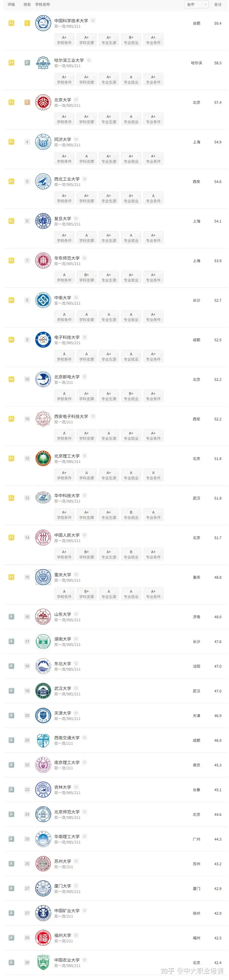Toggle the heart next to 同济大学
Image resolution: width=229 pixels, height=980 pixels.
pos(76,139)
